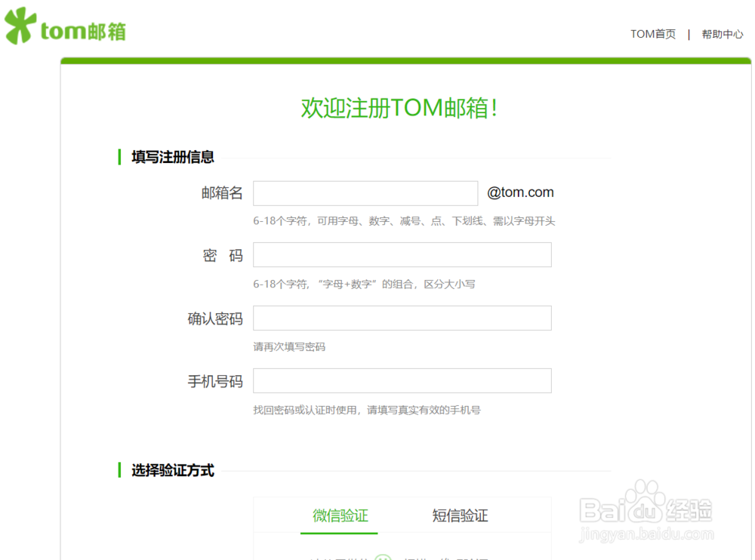
Task: Focus the 邮箱名 input field
Action: click(365, 193)
